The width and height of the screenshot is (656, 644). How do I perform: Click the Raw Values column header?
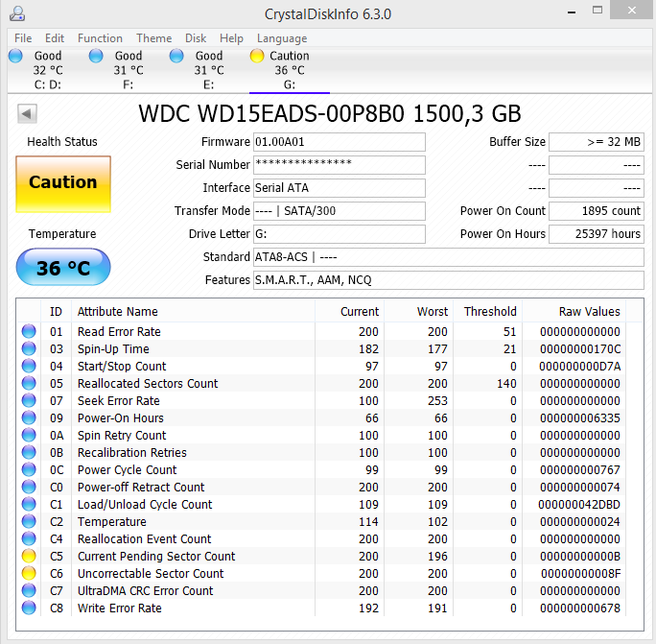[574, 312]
